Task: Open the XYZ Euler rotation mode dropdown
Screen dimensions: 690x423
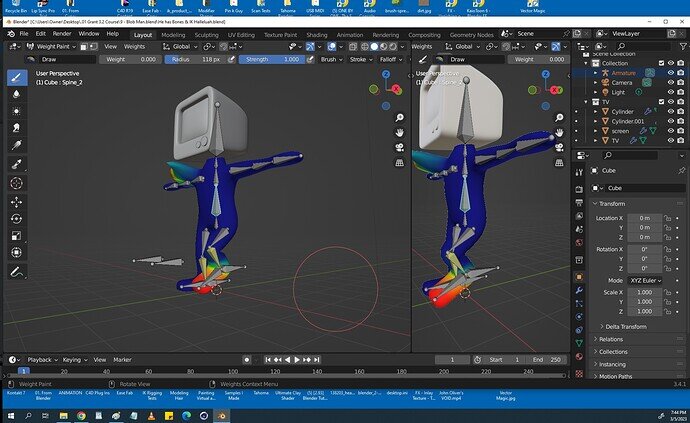Action: tap(645, 281)
